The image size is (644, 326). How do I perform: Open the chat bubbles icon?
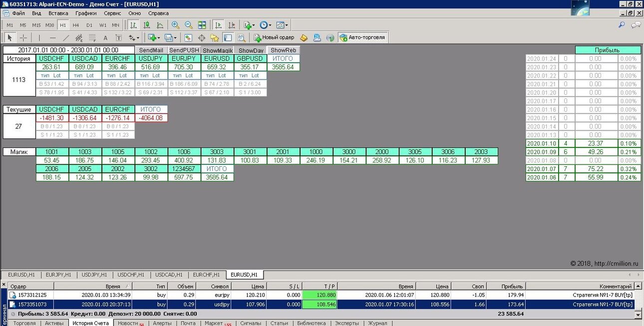[636, 25]
